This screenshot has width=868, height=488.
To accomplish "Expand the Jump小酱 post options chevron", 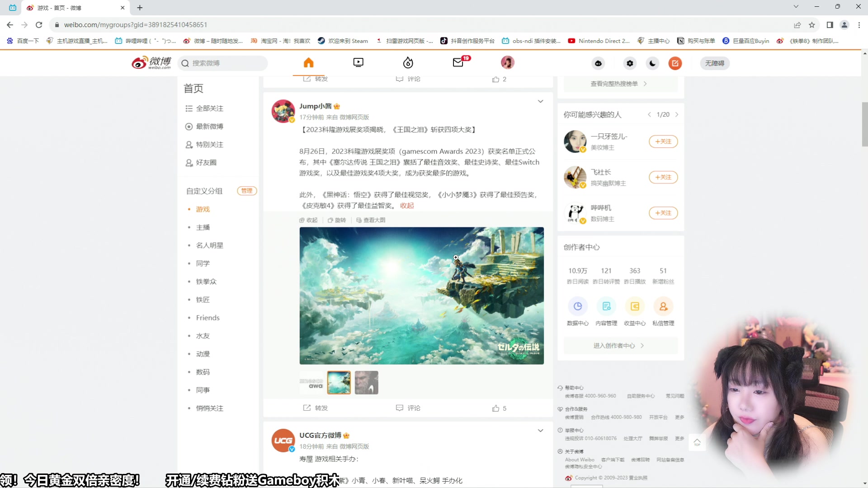I will [541, 101].
